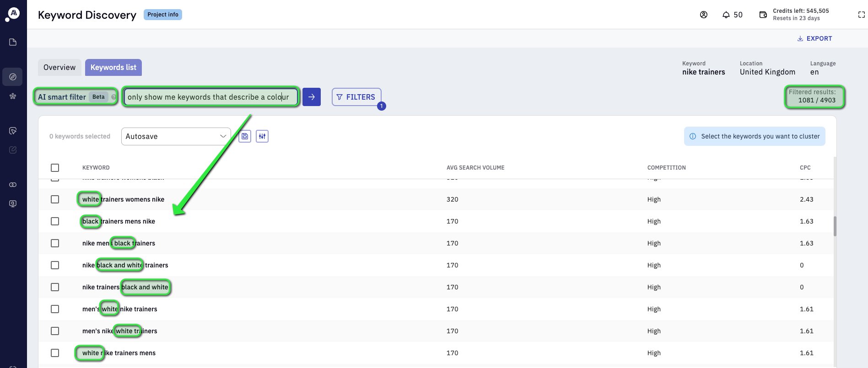
Task: Click keyword 'men's nike white trainers'
Action: click(x=120, y=331)
